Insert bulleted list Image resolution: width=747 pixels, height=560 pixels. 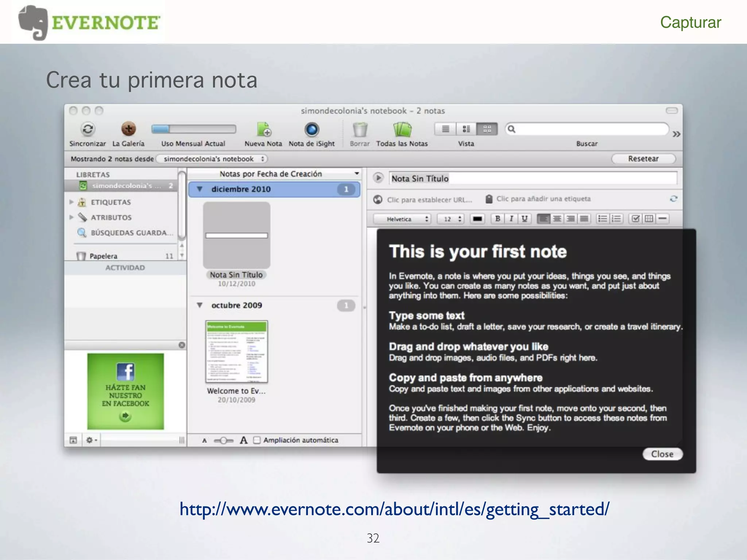(603, 219)
